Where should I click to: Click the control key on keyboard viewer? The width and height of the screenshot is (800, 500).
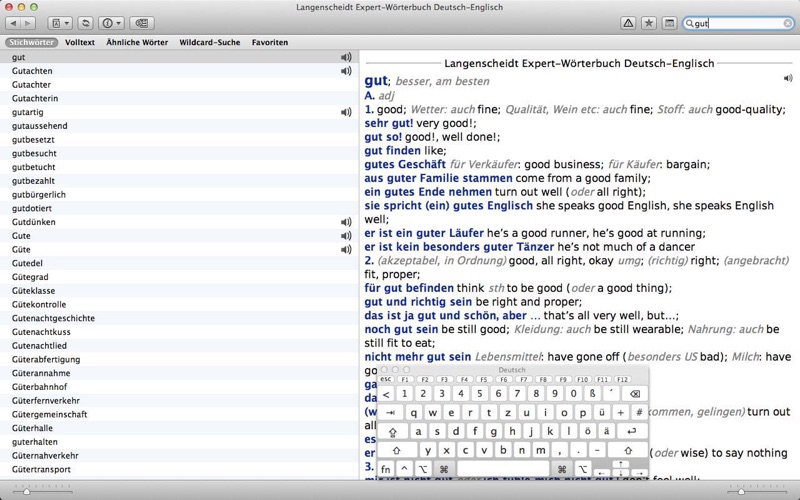404,469
